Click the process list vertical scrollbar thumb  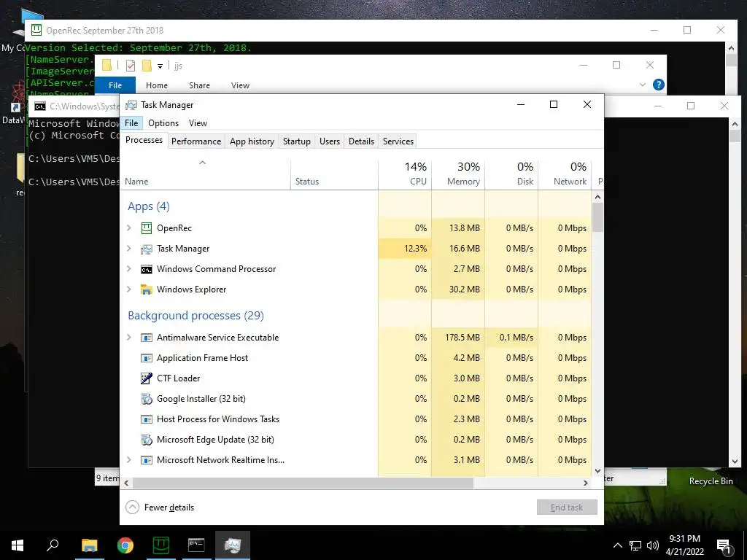(598, 217)
